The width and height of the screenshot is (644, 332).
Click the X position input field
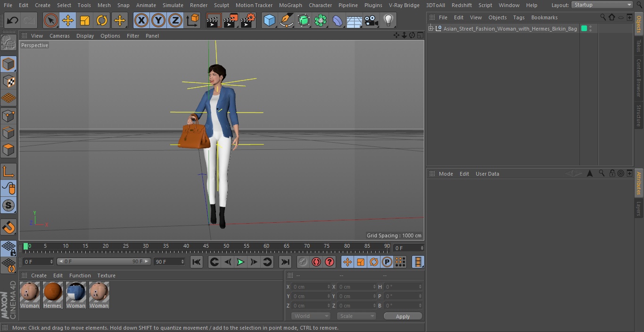tap(311, 287)
